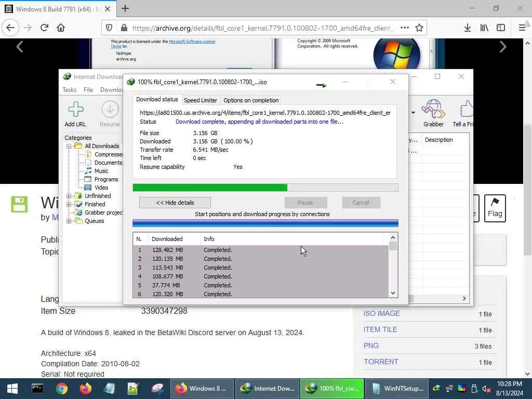532x399 pixels.
Task: Select the Video category
Action: [101, 188]
